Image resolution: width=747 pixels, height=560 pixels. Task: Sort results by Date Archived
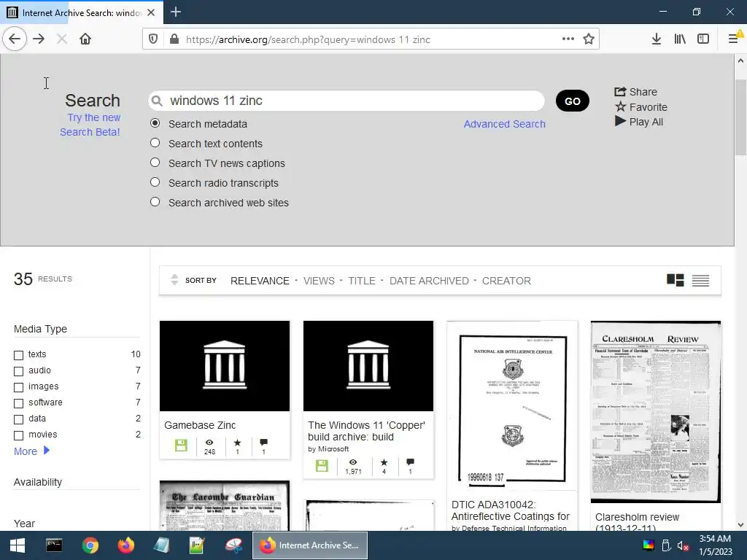tap(429, 281)
